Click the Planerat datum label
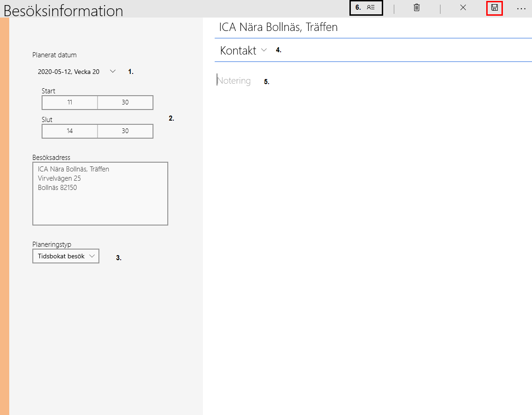Screen dimensions: 532x415 point(54,55)
